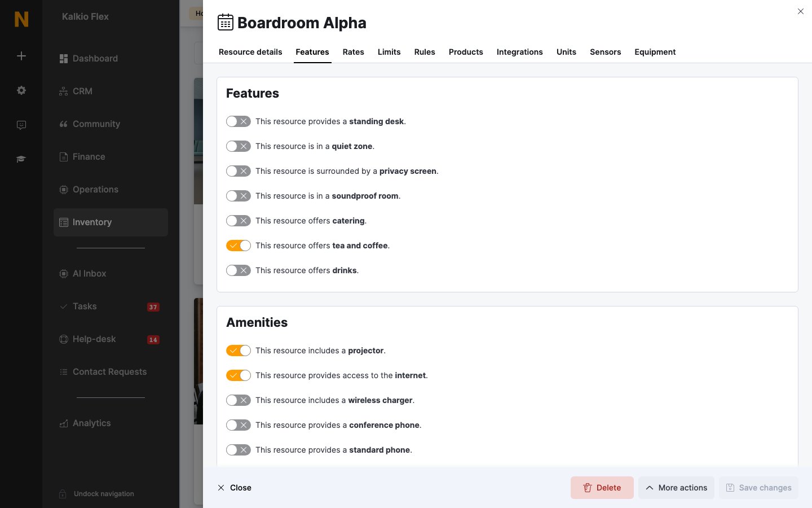
Task: Open settings gear icon in left rail
Action: (x=21, y=90)
